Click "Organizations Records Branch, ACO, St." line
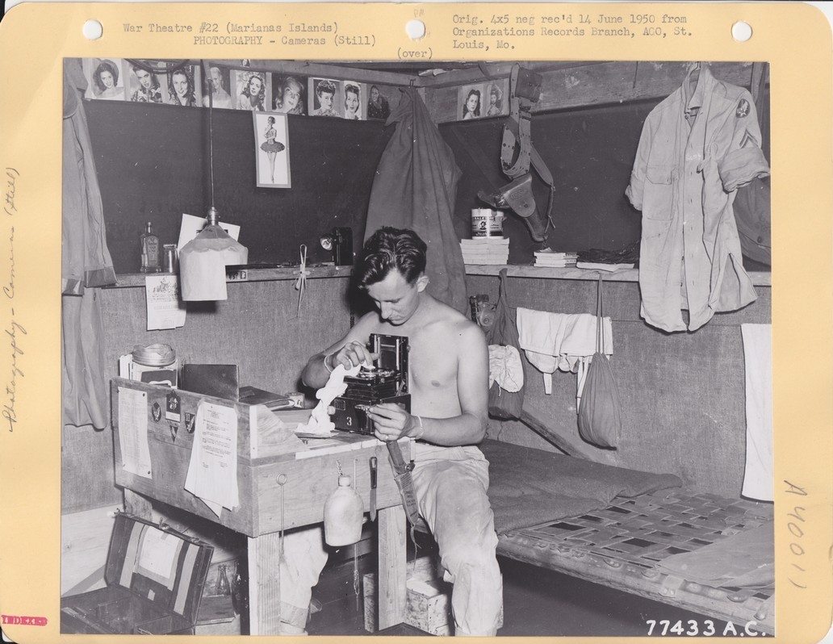Viewport: 833px width, 644px height. pos(572,32)
